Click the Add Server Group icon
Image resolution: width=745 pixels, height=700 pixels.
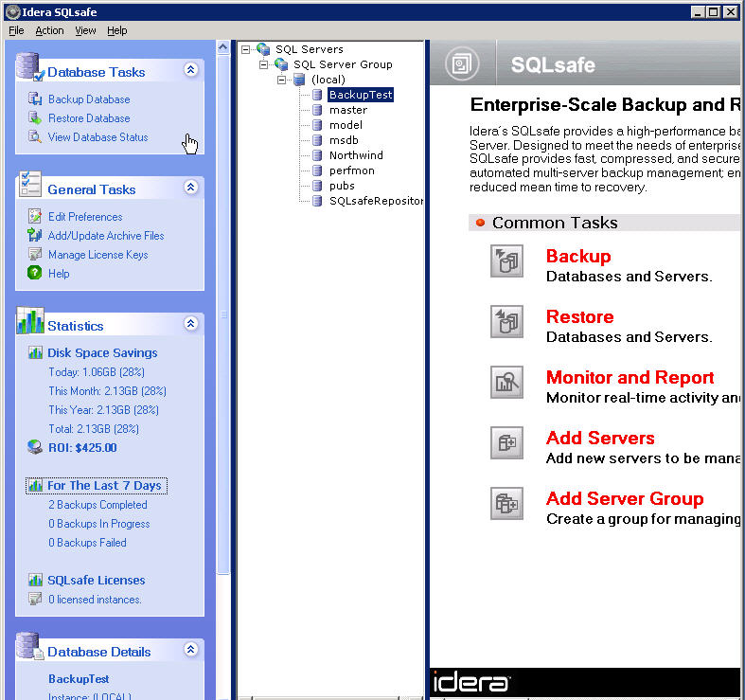coord(507,503)
